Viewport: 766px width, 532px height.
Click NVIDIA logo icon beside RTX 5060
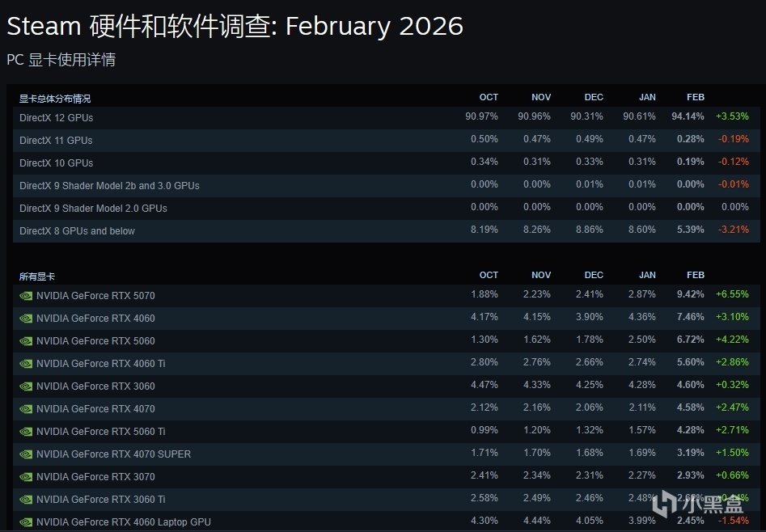tap(26, 341)
